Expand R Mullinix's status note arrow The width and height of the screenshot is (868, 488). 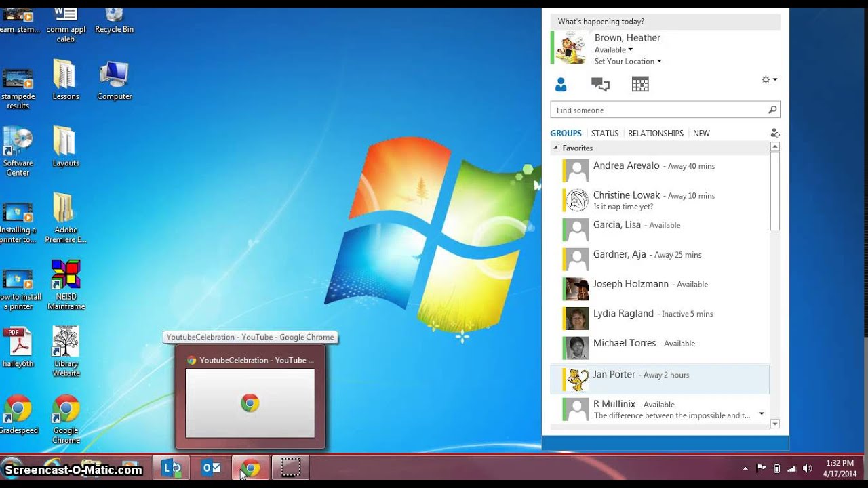pyautogui.click(x=762, y=413)
